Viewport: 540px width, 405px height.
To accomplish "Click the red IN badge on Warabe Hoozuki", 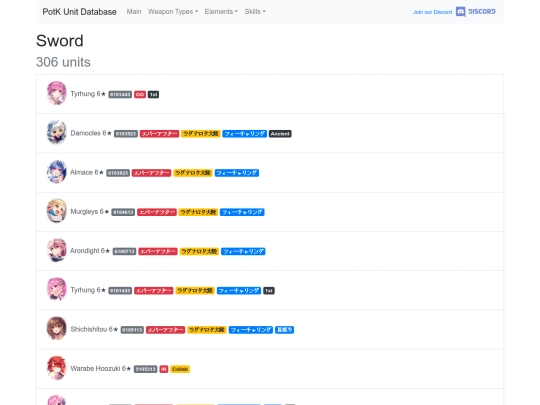I will tap(164, 369).
